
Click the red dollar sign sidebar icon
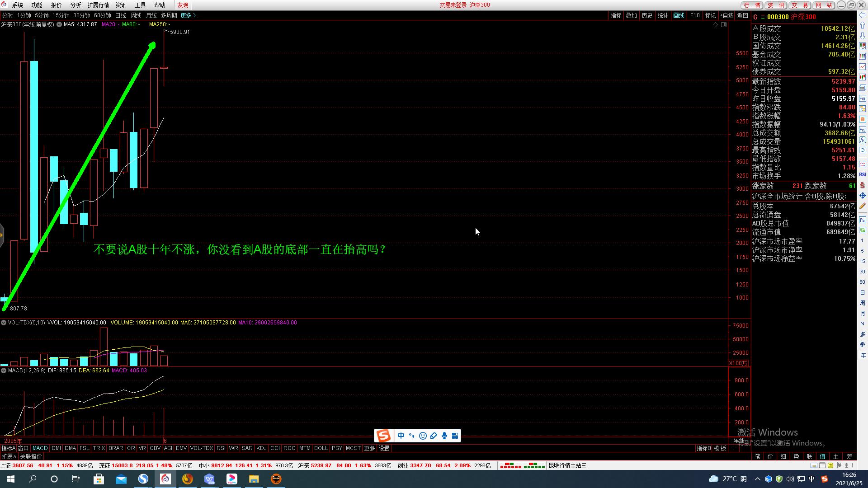[862, 185]
